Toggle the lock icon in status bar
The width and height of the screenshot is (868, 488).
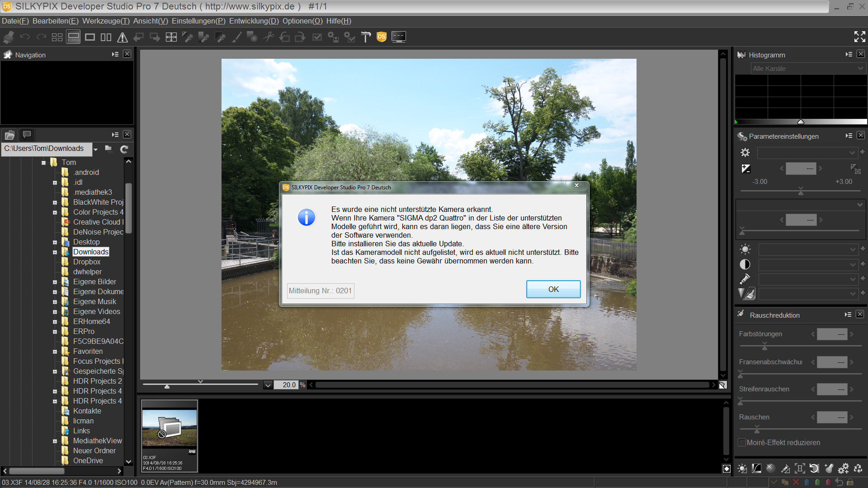pos(850,483)
